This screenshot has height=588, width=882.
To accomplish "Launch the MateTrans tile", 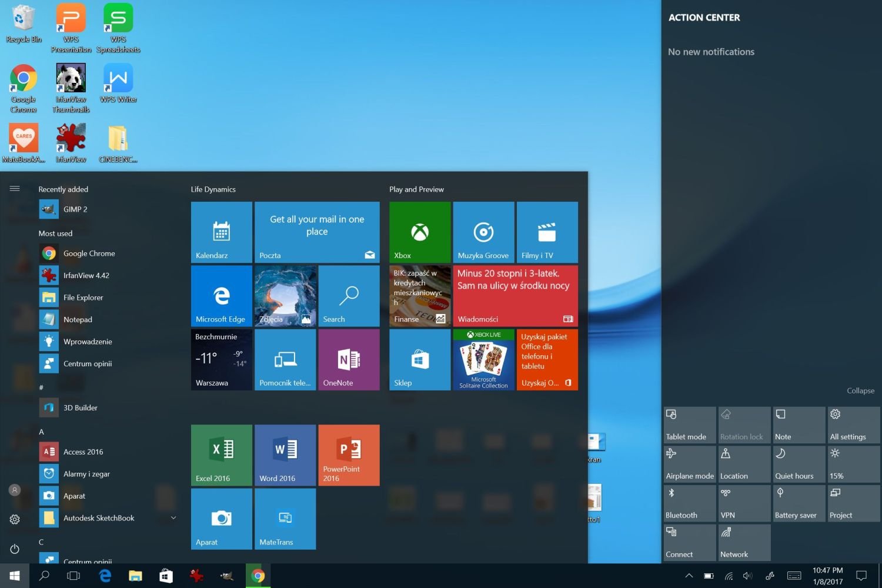I will tap(285, 519).
